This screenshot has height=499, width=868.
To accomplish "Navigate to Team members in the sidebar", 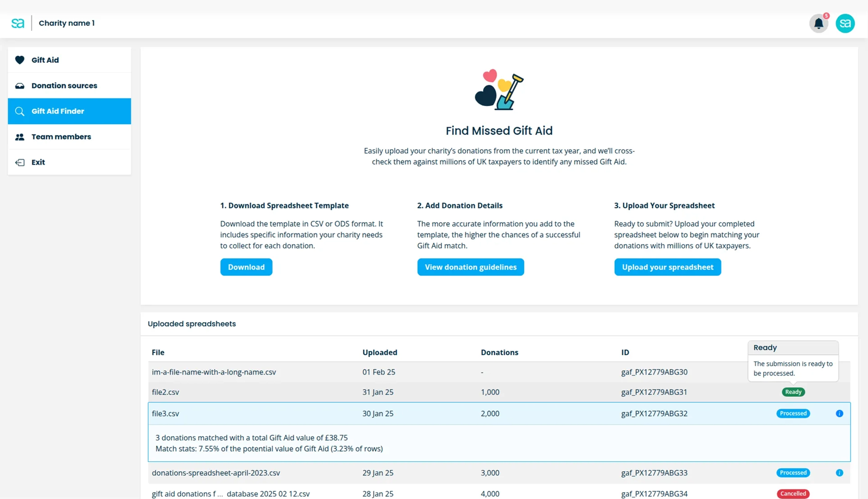I will pyautogui.click(x=61, y=137).
